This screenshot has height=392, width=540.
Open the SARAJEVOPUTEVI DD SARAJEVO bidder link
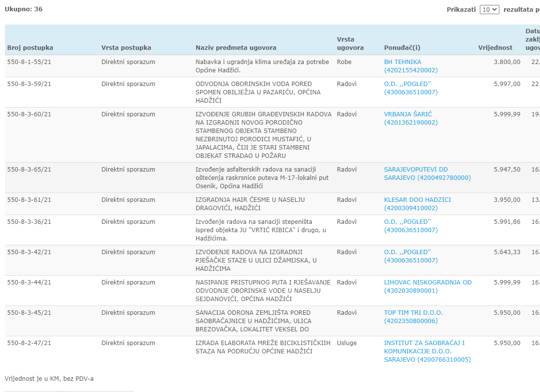(427, 174)
